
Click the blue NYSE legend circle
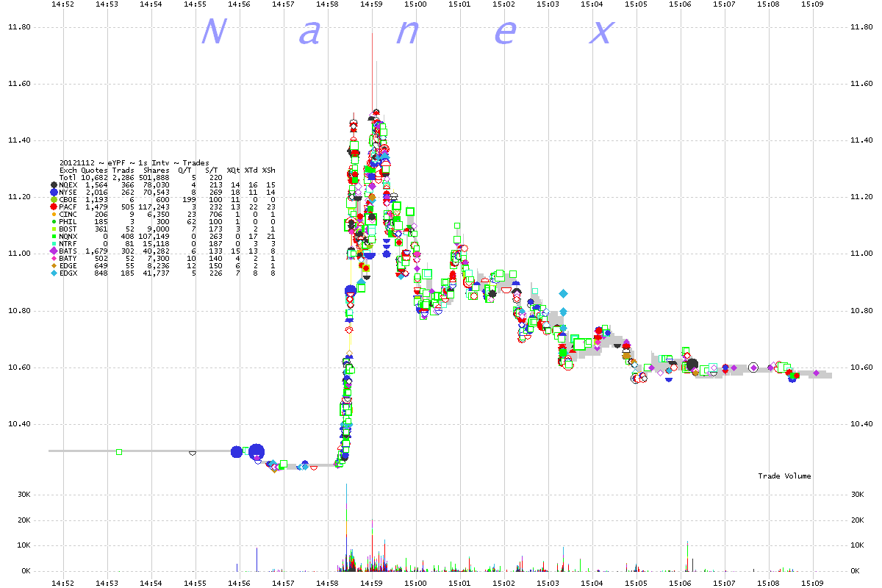click(54, 192)
